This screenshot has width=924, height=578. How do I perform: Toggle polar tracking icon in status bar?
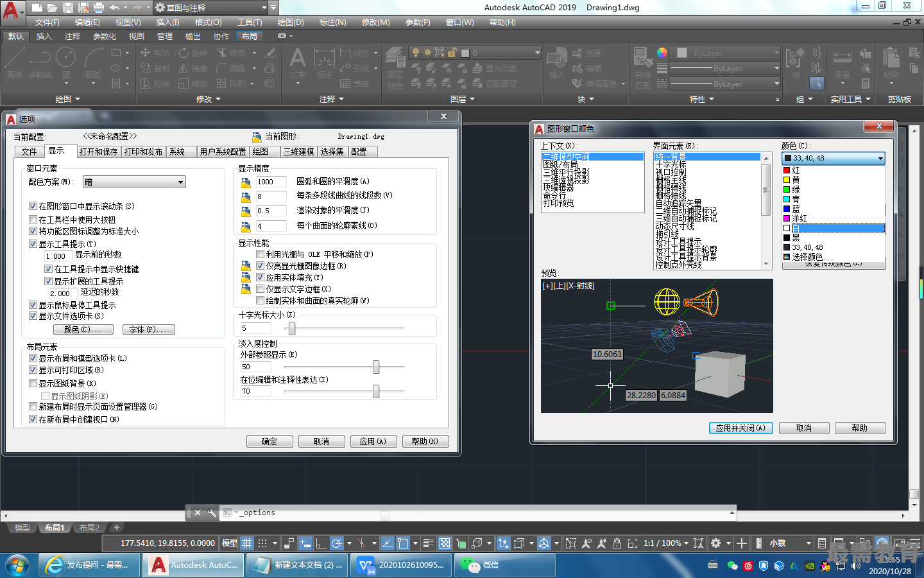click(x=337, y=543)
